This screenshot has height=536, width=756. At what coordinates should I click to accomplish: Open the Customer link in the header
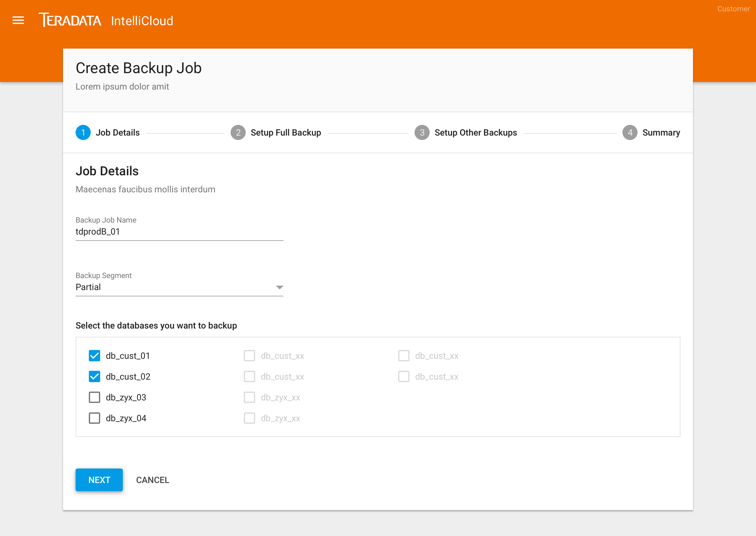coord(733,9)
